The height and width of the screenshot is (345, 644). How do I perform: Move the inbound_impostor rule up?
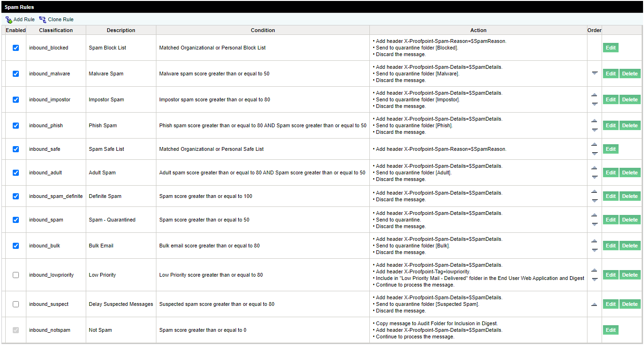coord(595,96)
